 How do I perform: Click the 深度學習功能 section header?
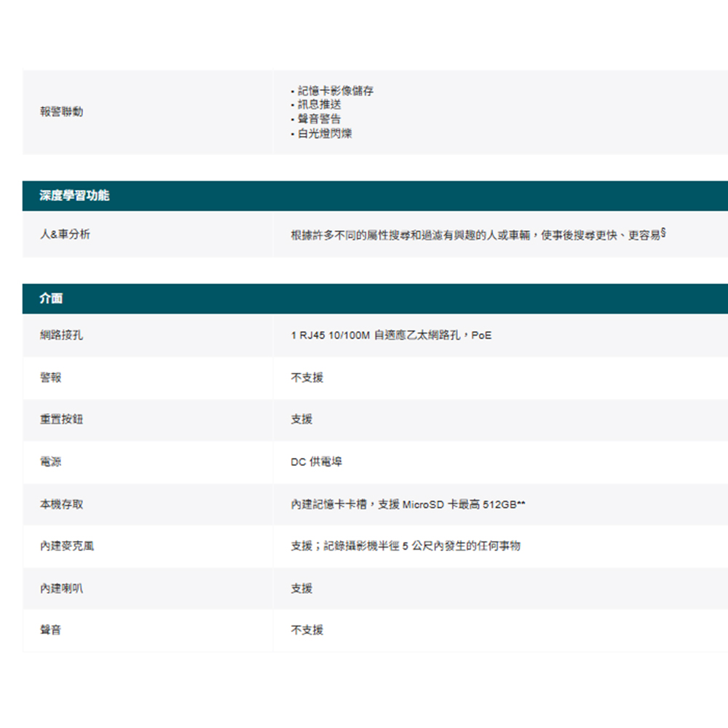click(75, 196)
